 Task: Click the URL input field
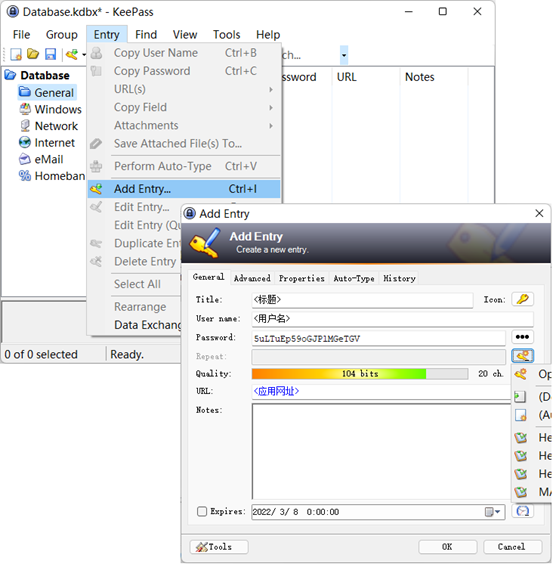pyautogui.click(x=381, y=391)
